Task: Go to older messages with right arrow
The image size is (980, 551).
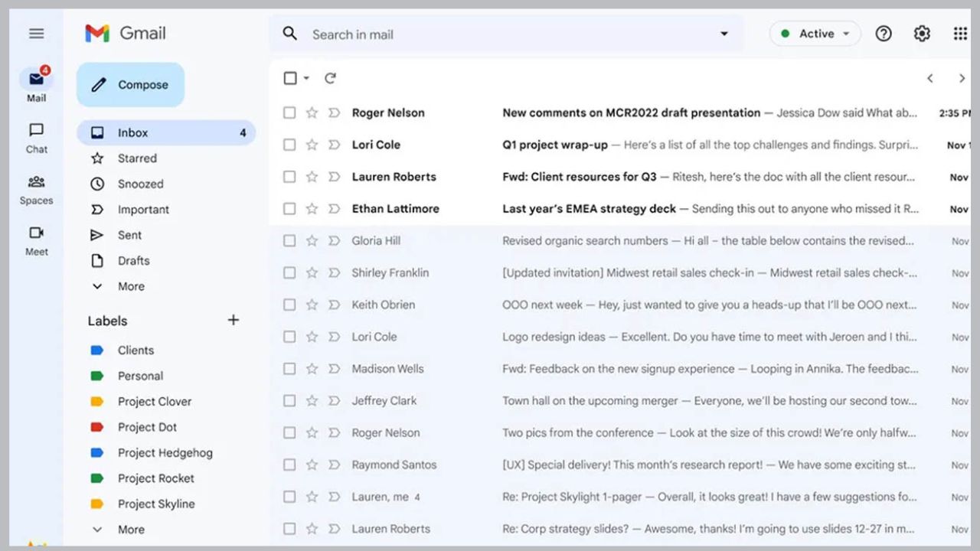Action: (962, 78)
